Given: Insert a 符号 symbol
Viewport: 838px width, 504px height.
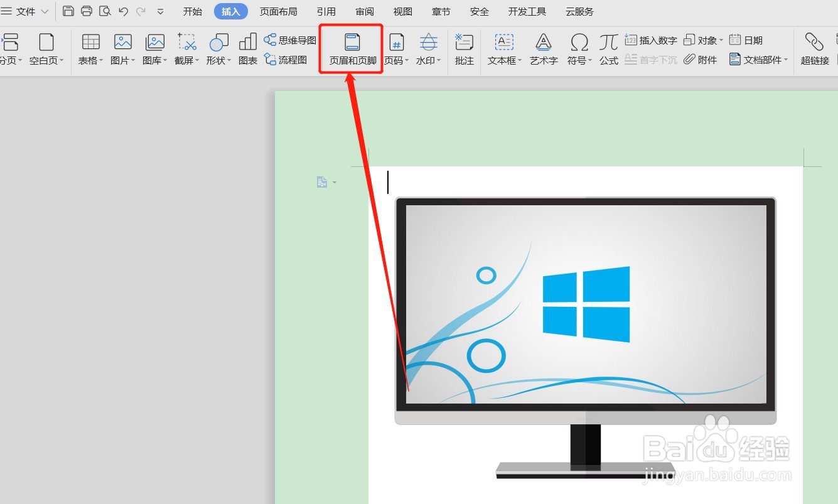Looking at the screenshot, I should pyautogui.click(x=579, y=50).
